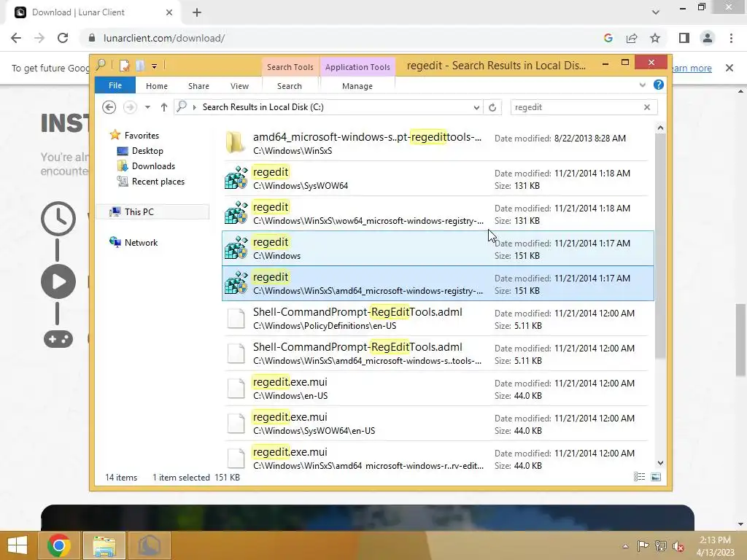The height and width of the screenshot is (560, 747).
Task: Clear the regedit search box
Action: (647, 107)
